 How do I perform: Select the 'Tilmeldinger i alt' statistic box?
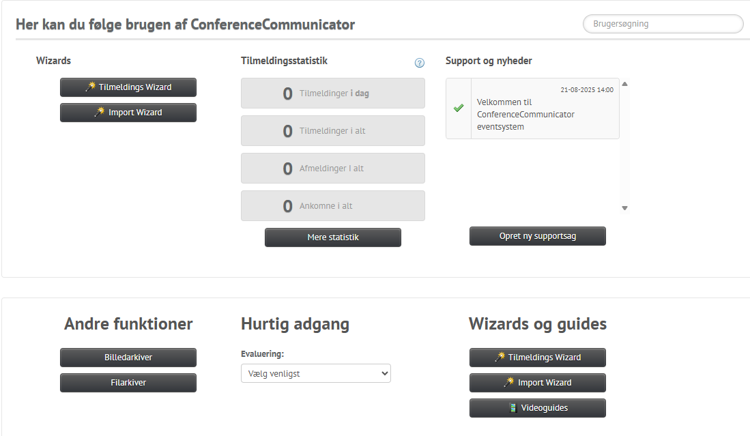(x=332, y=131)
